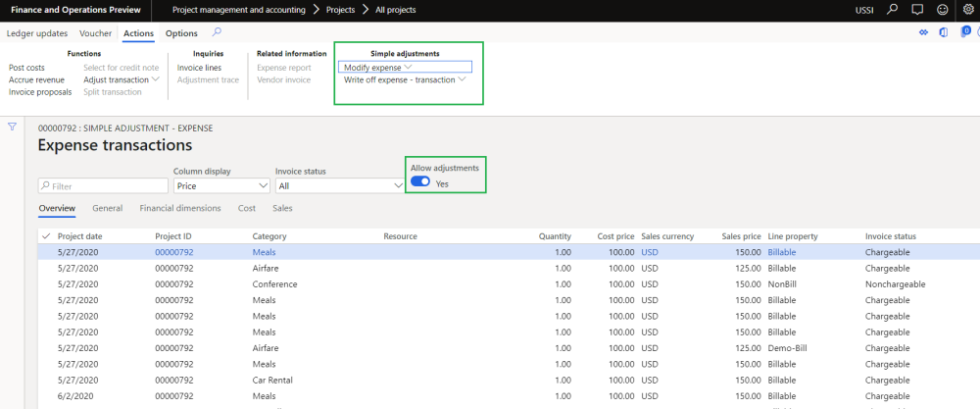Expand the Adjust transaction menu

pos(122,79)
